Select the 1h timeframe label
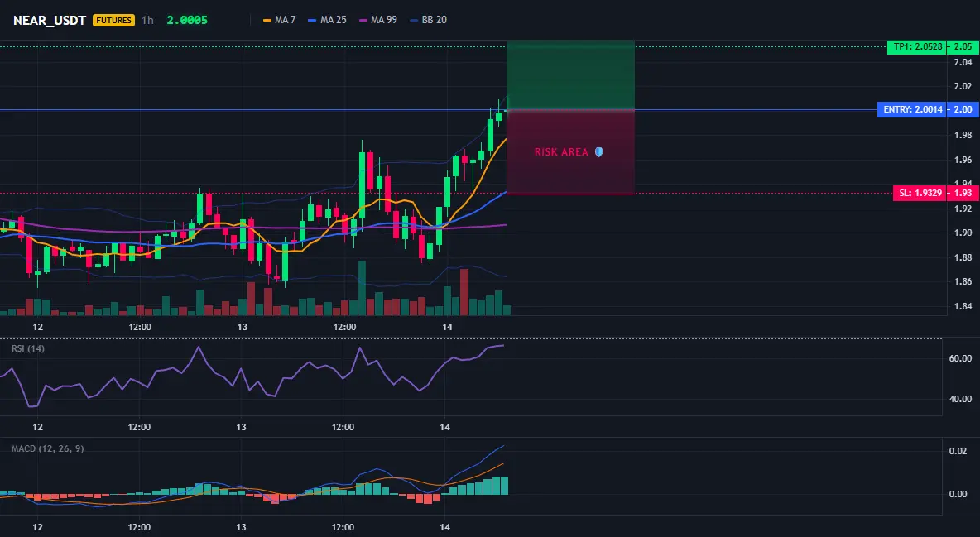The height and width of the screenshot is (537, 980). (147, 20)
